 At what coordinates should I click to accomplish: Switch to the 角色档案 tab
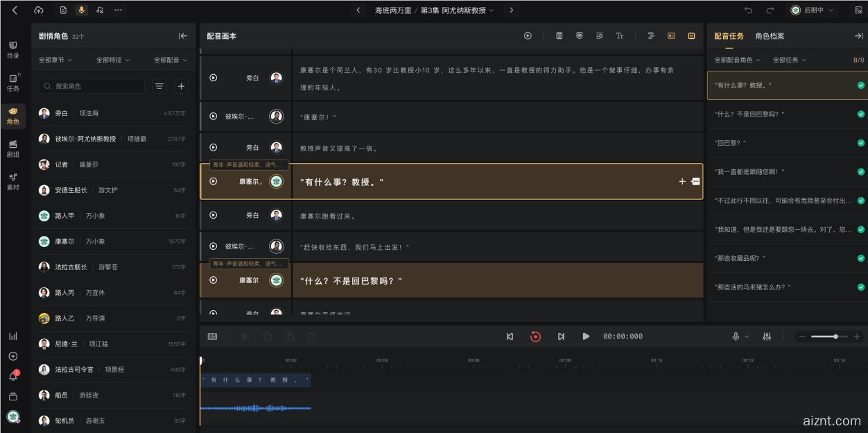770,36
